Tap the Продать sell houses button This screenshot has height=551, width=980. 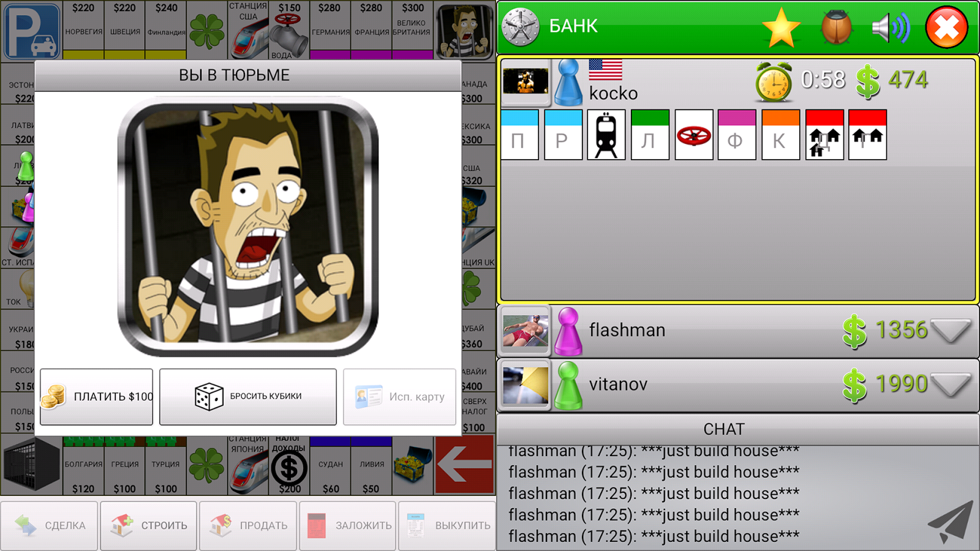pyautogui.click(x=248, y=526)
